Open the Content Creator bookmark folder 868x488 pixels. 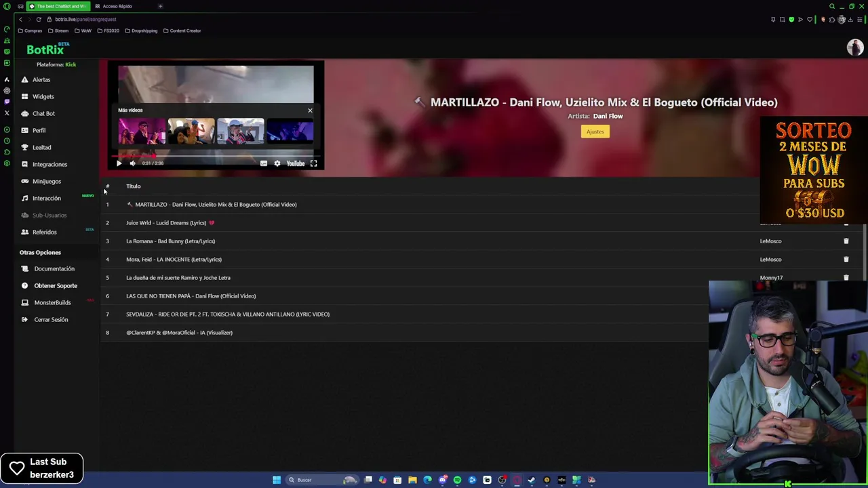[x=182, y=30]
